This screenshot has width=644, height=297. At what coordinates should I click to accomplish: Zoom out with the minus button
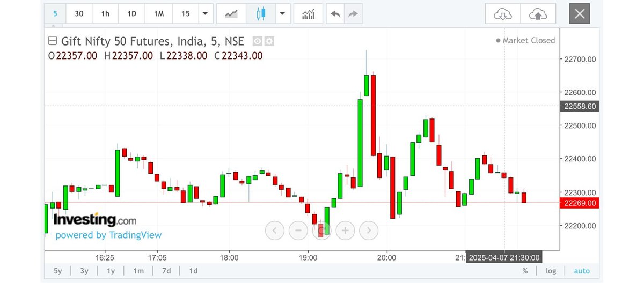pos(298,231)
